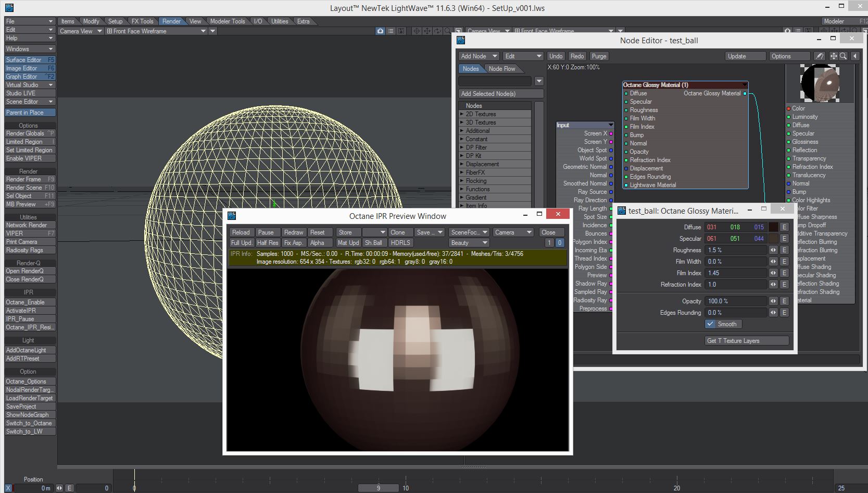Image resolution: width=868 pixels, height=493 pixels.
Task: Open the Front Face Wireframe display dropdown
Action: click(156, 31)
